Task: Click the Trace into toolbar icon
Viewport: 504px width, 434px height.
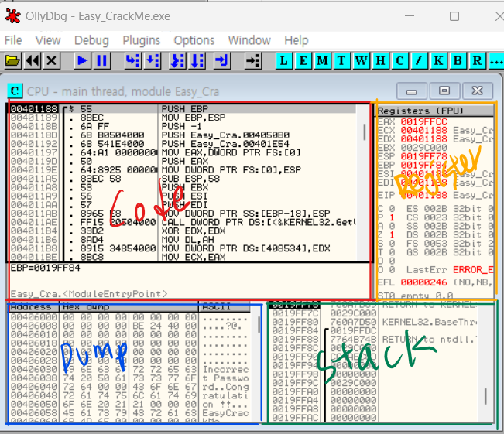Action: tap(177, 60)
